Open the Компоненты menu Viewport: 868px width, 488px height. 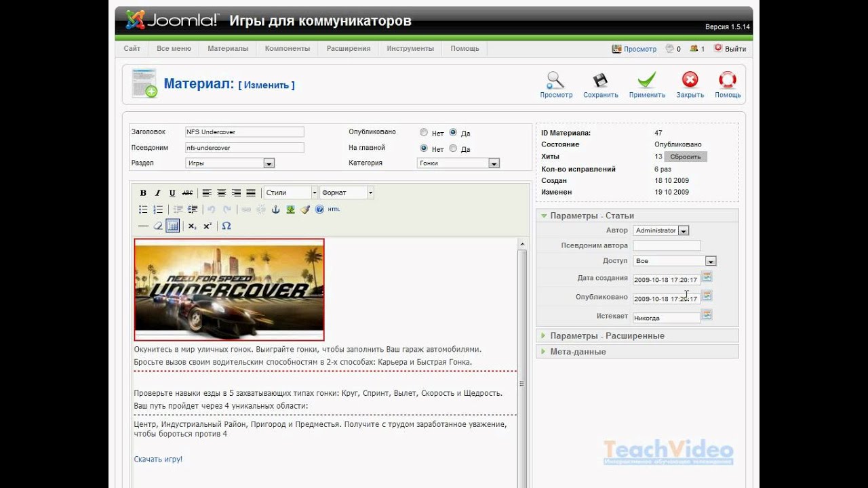pos(288,49)
